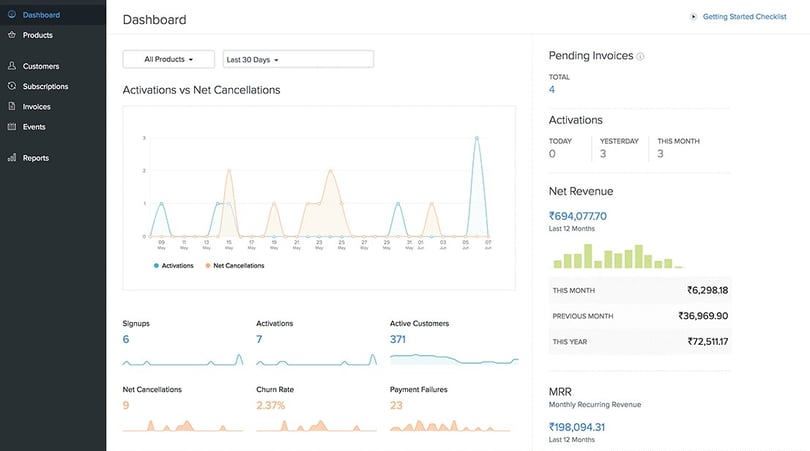
Task: Click the Churn Rate value 2.37%
Action: [270, 405]
